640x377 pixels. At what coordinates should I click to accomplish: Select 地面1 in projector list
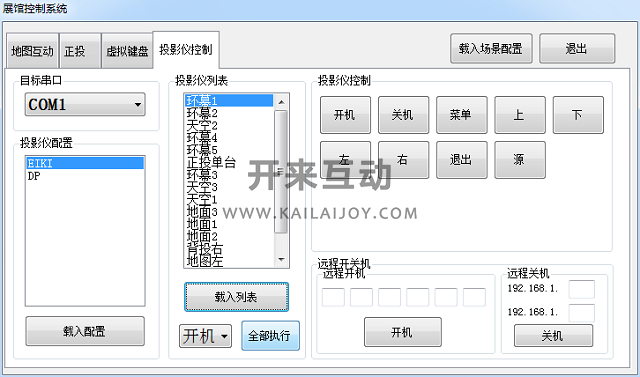(x=229, y=224)
